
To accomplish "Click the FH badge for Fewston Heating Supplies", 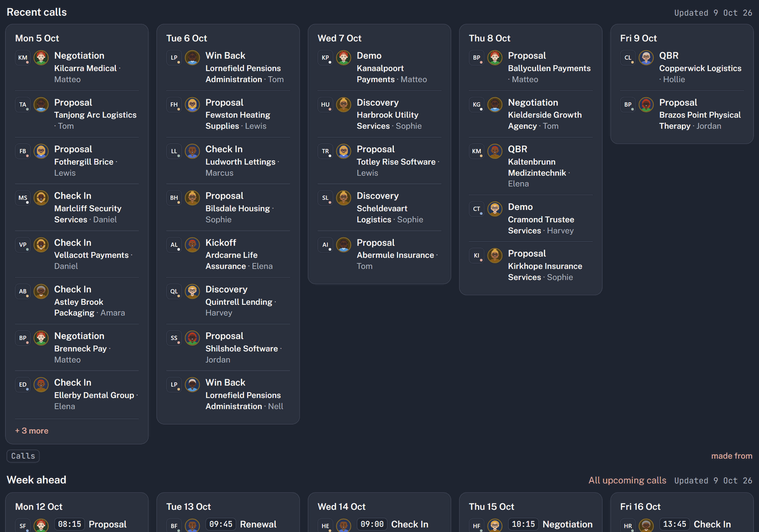I will click(174, 105).
